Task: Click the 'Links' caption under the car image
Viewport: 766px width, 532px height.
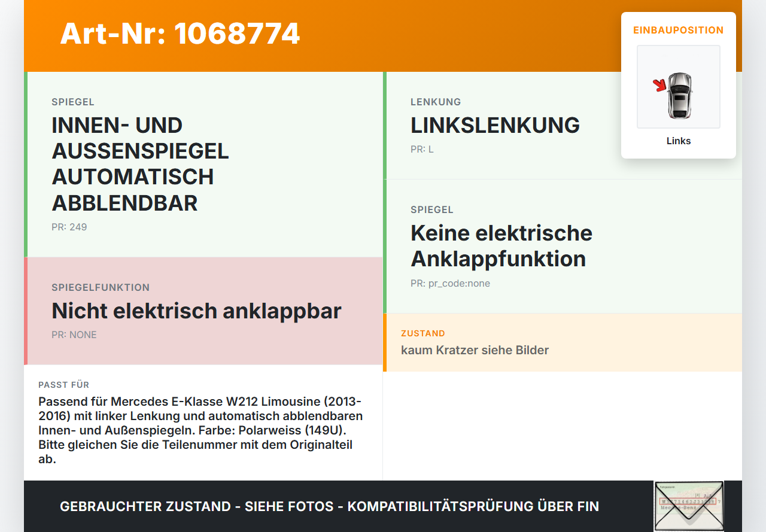Action: [679, 141]
